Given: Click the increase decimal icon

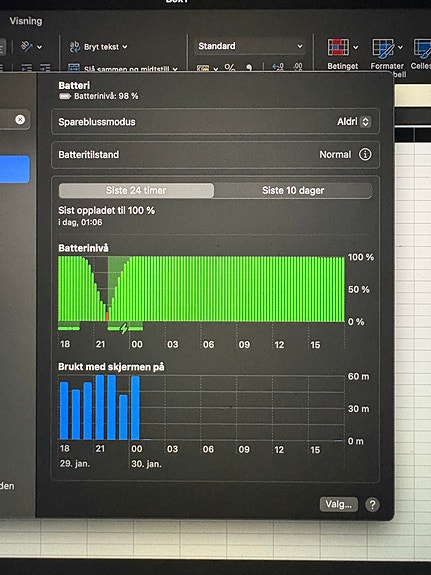Looking at the screenshot, I should 278,67.
